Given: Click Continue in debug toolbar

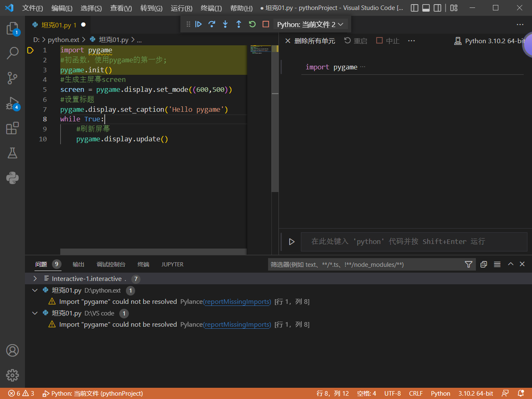Looking at the screenshot, I should click(199, 25).
